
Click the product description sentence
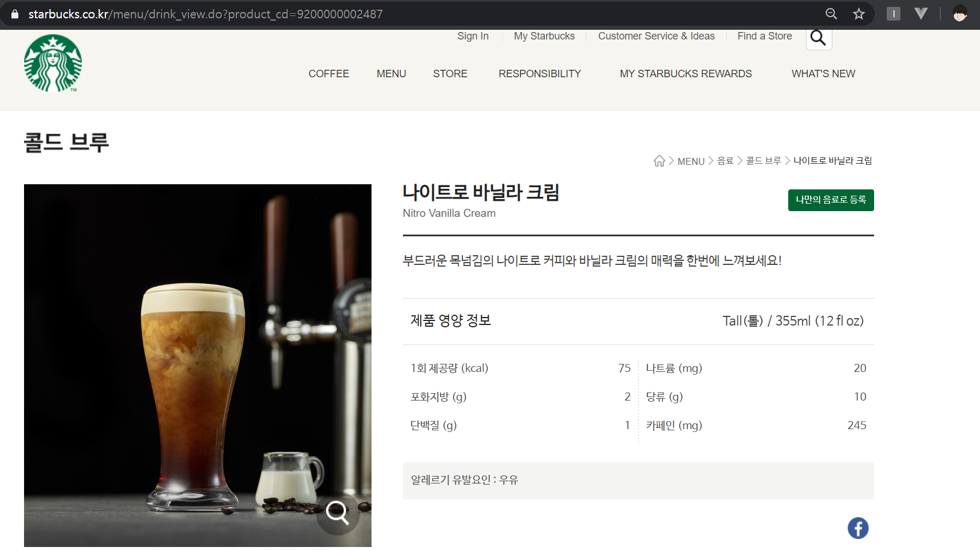click(592, 260)
